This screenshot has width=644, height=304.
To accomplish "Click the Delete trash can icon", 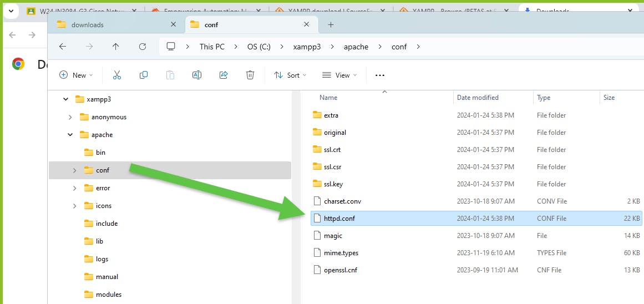I will (250, 75).
